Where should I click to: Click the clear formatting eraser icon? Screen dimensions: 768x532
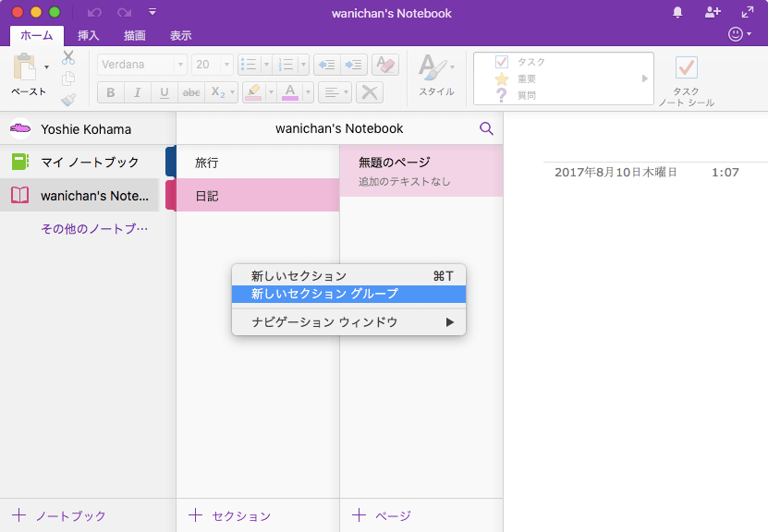point(385,65)
